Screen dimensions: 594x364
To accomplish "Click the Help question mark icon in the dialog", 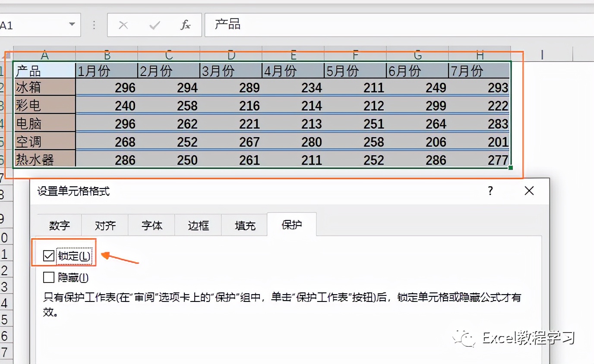I will click(490, 191).
